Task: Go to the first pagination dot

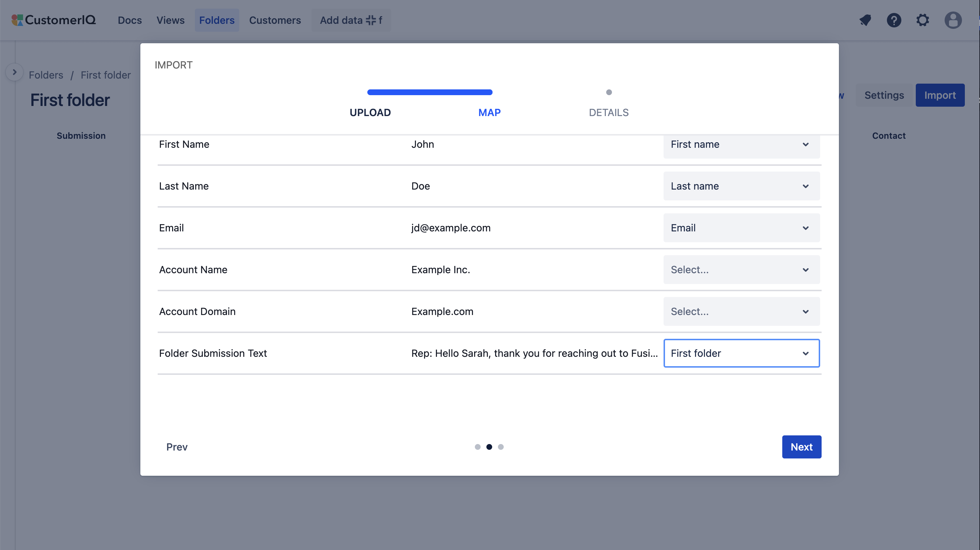Action: (x=477, y=447)
